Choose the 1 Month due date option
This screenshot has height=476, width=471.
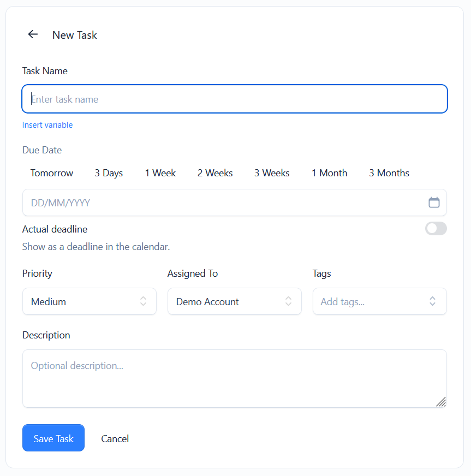pos(329,172)
